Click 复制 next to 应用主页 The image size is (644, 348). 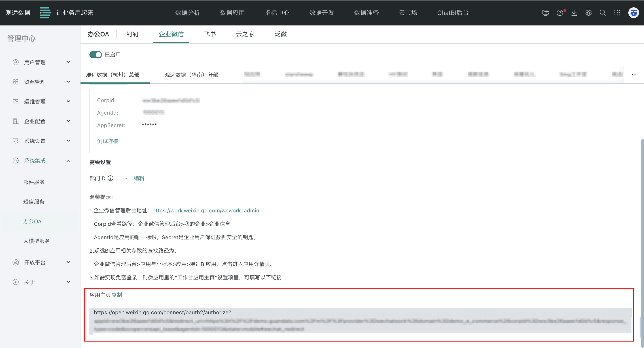117,295
